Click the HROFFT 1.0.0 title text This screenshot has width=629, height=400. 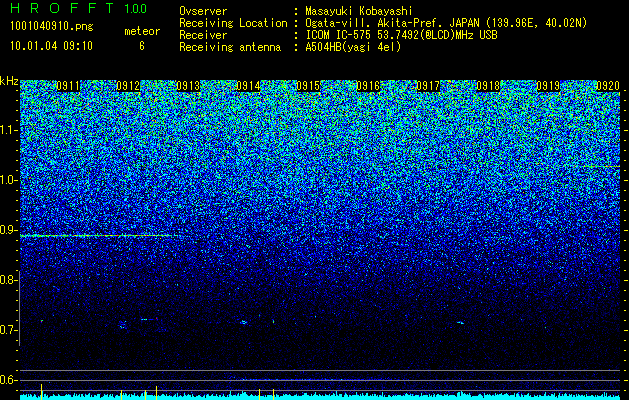pyautogui.click(x=79, y=8)
